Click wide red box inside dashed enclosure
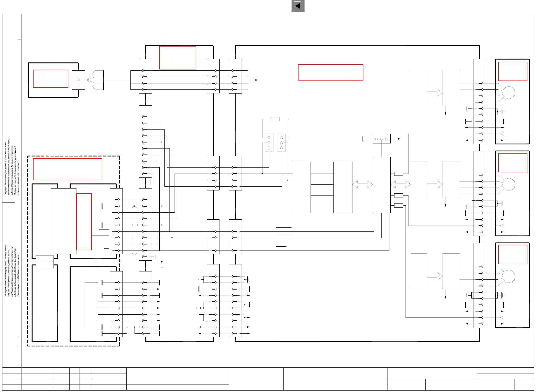 click(68, 169)
